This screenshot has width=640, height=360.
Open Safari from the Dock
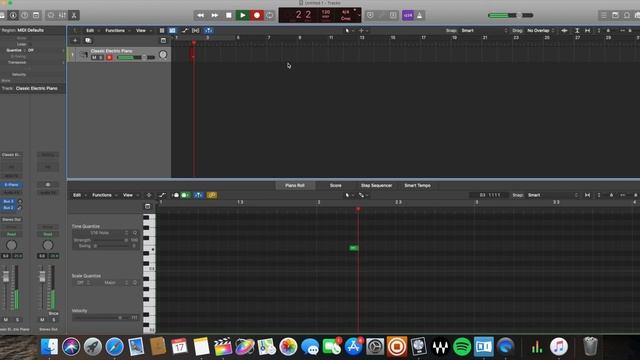point(114,347)
